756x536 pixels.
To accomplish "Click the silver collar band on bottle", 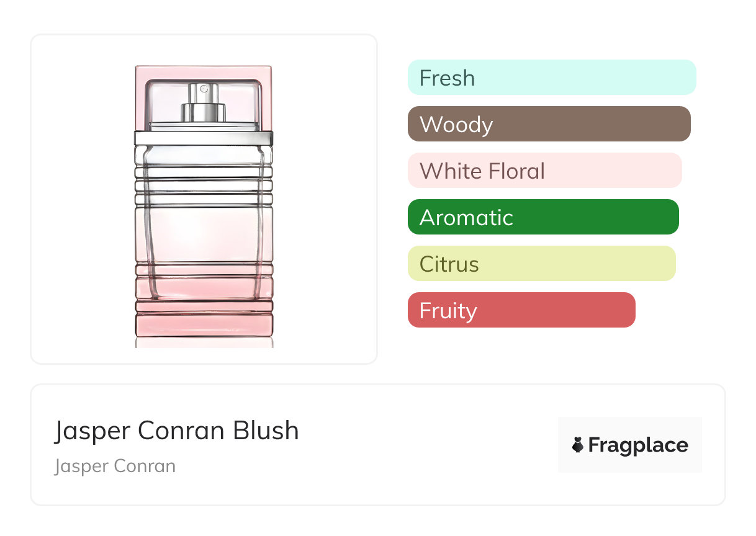I will pos(204,138).
